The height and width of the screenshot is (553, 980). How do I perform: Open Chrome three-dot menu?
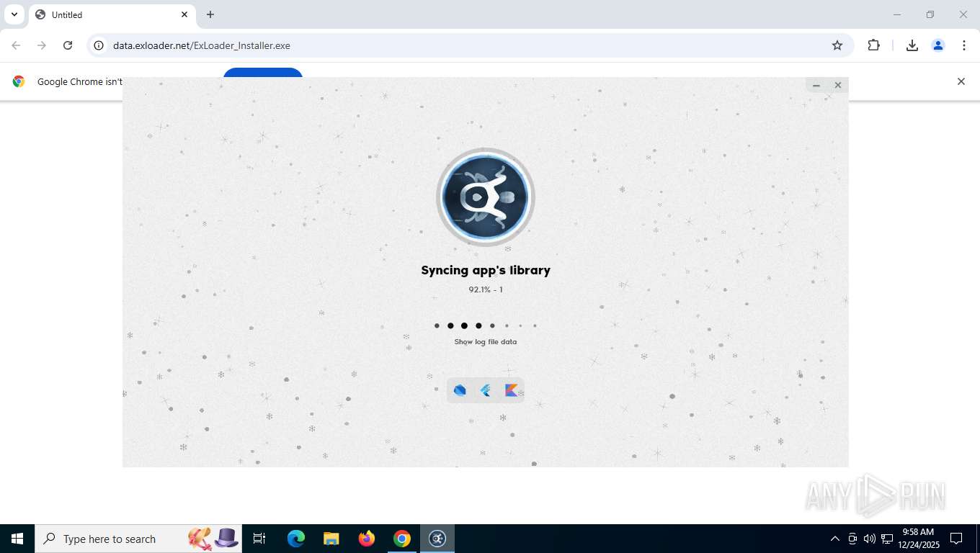964,45
